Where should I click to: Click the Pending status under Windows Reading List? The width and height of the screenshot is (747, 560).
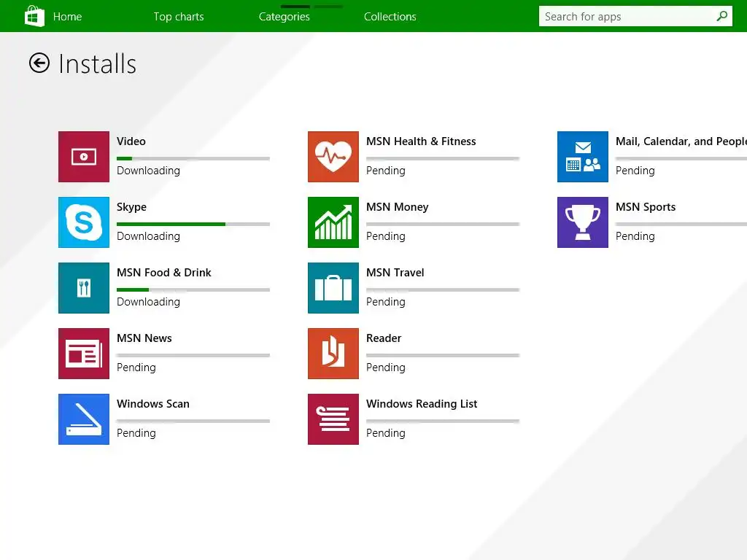pyautogui.click(x=386, y=434)
